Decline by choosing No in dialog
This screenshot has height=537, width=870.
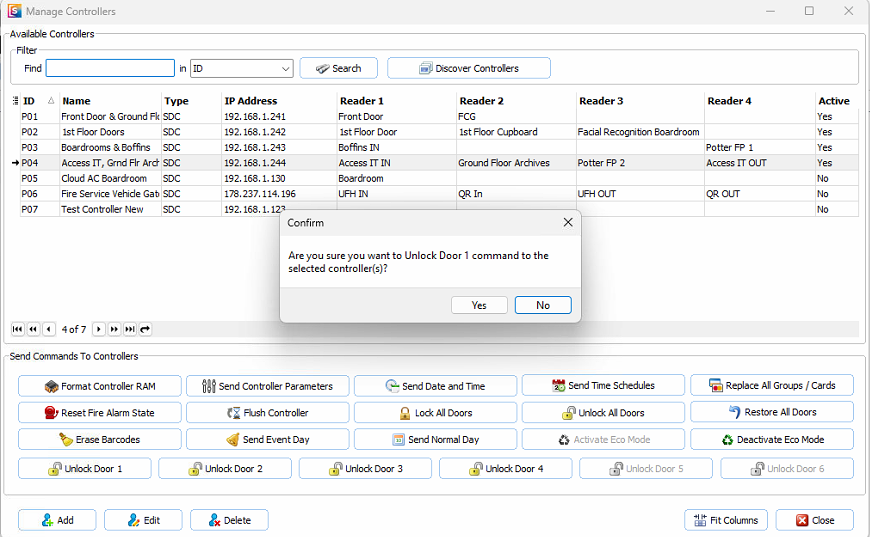(543, 305)
